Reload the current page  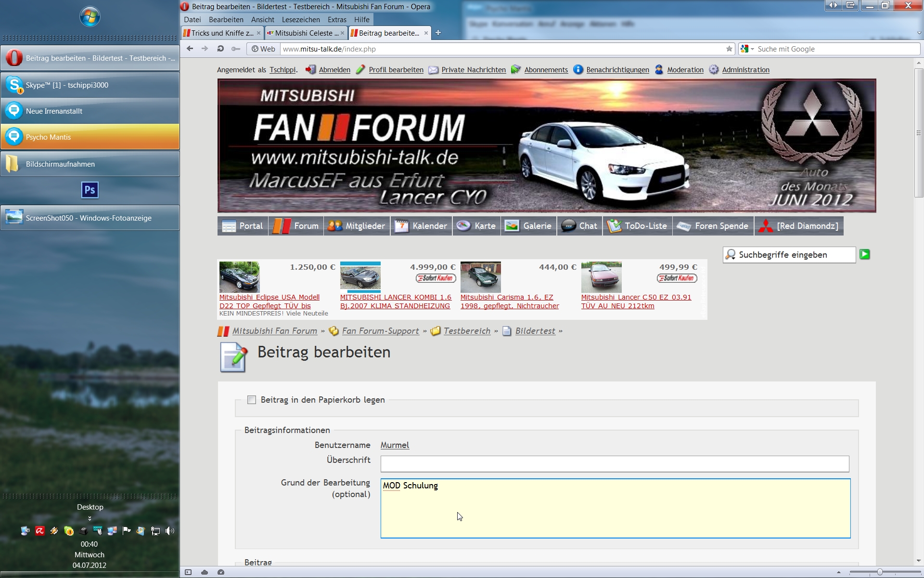tap(220, 49)
